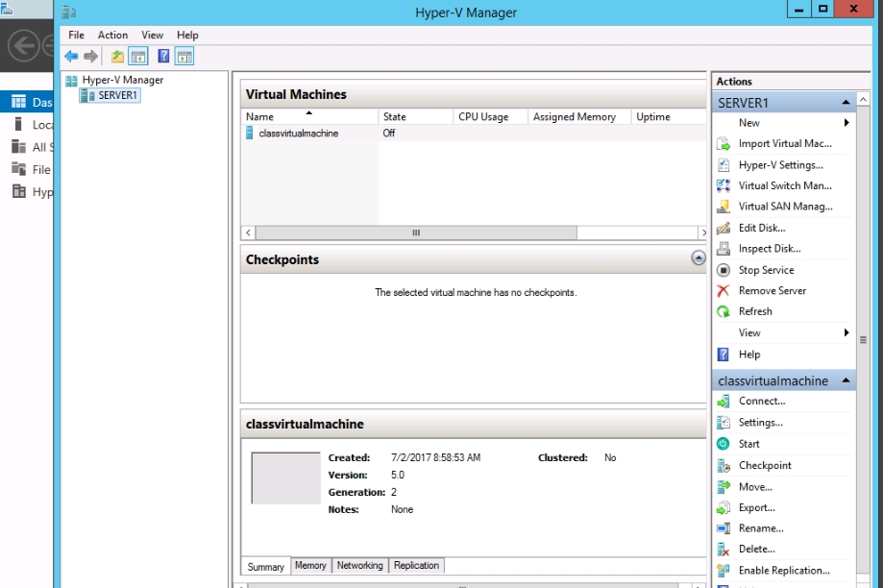Select SERVER1 node in the console tree
Viewport: 883px width, 588px height.
118,96
